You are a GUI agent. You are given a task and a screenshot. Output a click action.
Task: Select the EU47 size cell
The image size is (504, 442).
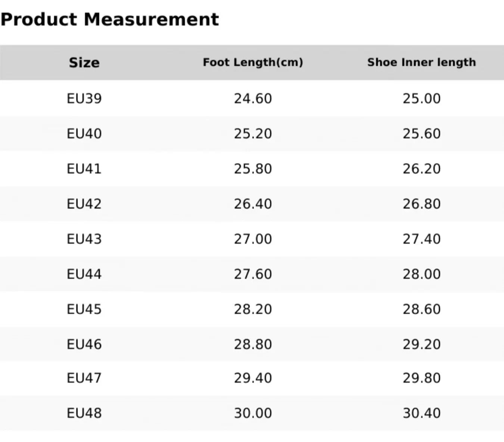point(84,378)
